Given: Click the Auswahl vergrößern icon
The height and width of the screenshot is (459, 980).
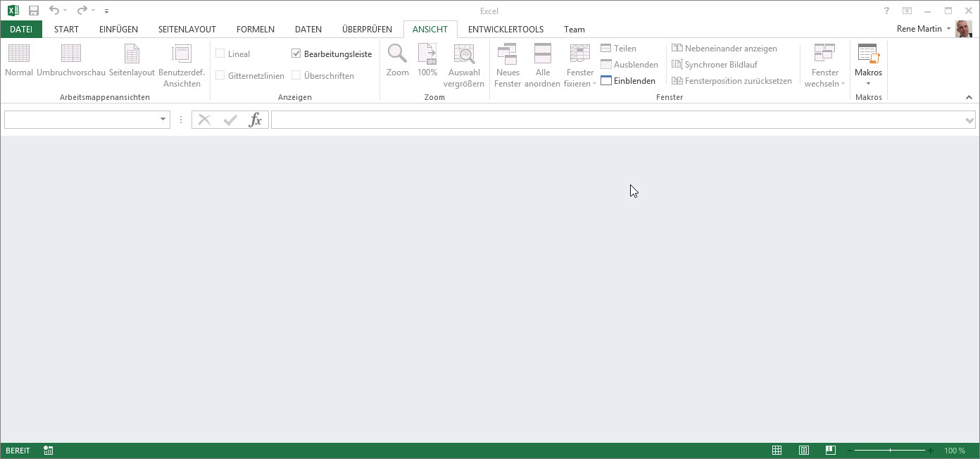Looking at the screenshot, I should pyautogui.click(x=464, y=54).
